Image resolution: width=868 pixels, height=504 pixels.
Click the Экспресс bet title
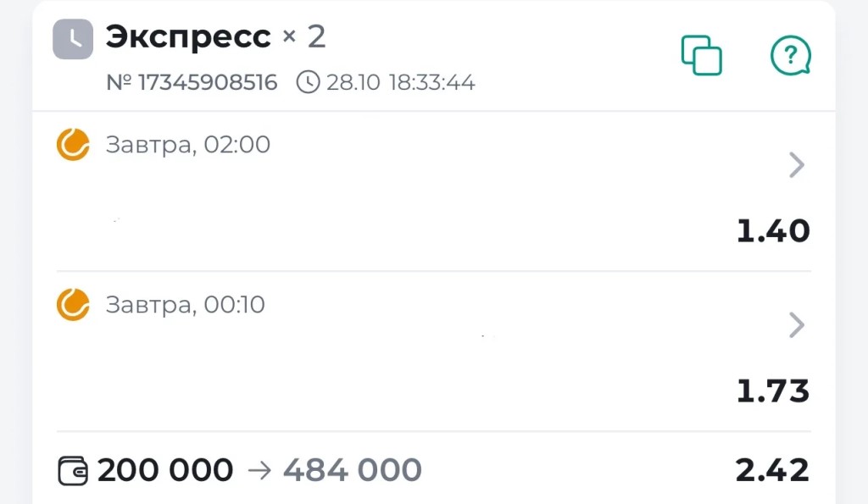point(188,37)
